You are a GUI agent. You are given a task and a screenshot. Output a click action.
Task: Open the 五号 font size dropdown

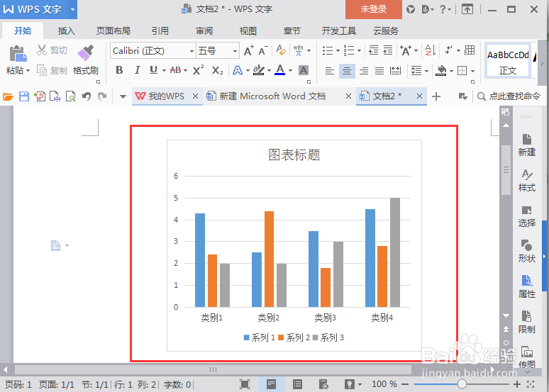235,51
